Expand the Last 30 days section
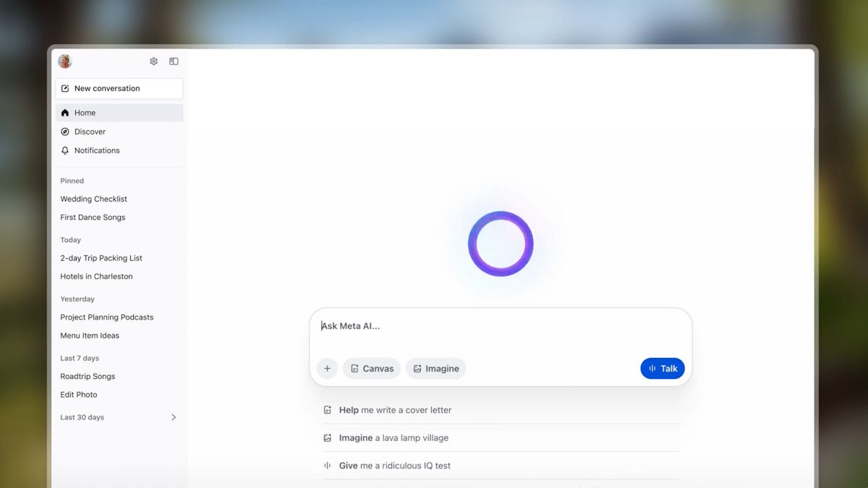The width and height of the screenshot is (868, 488). click(173, 417)
